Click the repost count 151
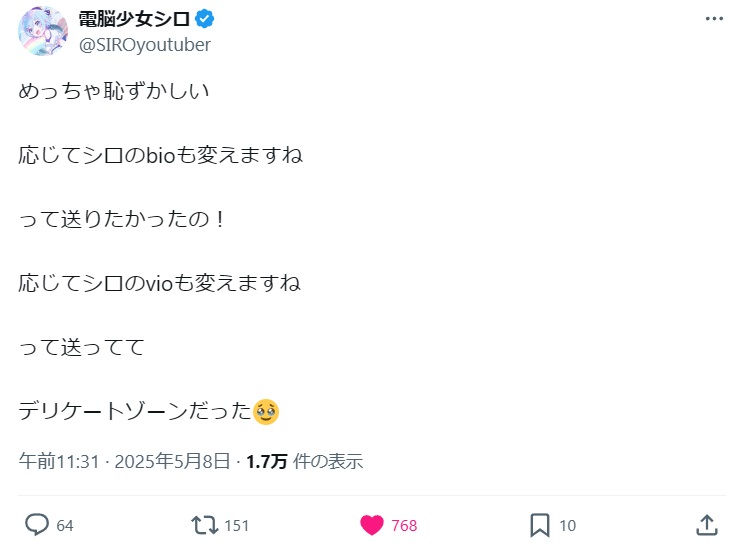 237,526
